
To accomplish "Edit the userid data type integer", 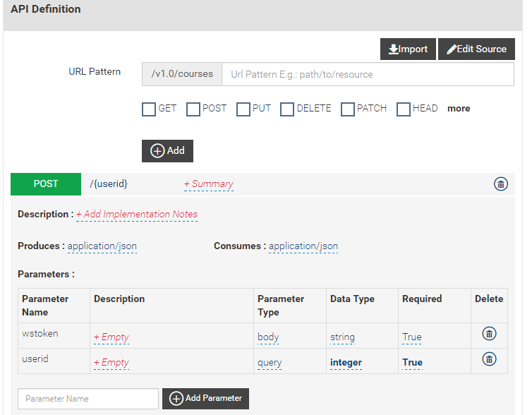I will click(346, 363).
